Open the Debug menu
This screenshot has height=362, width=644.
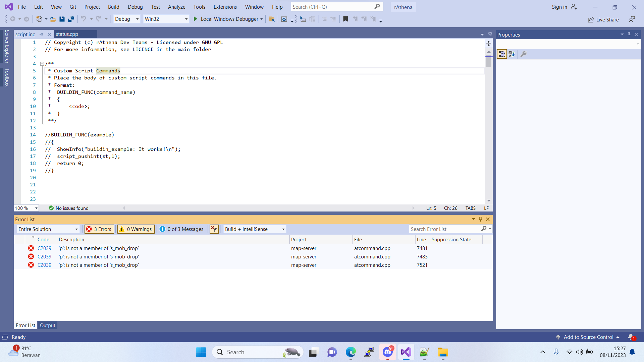tap(135, 7)
